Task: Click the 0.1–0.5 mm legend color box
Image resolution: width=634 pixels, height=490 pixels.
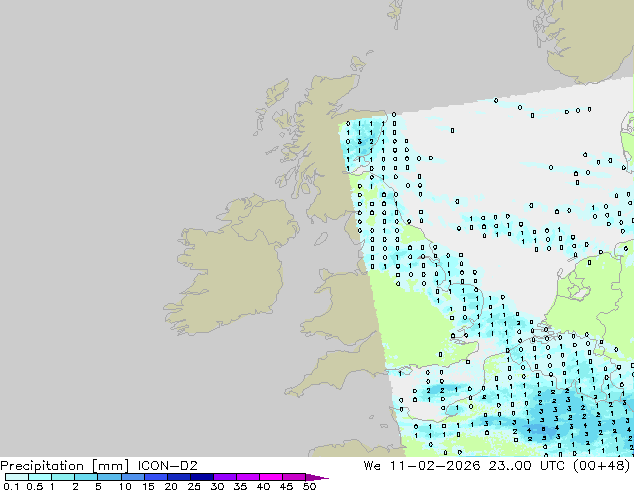Action: click(17, 477)
